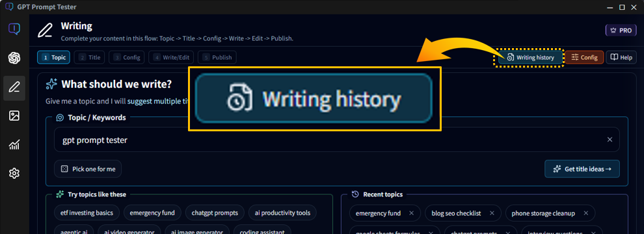
Task: Click the GPT Prompt Tester logo in sidebar
Action: click(x=14, y=29)
